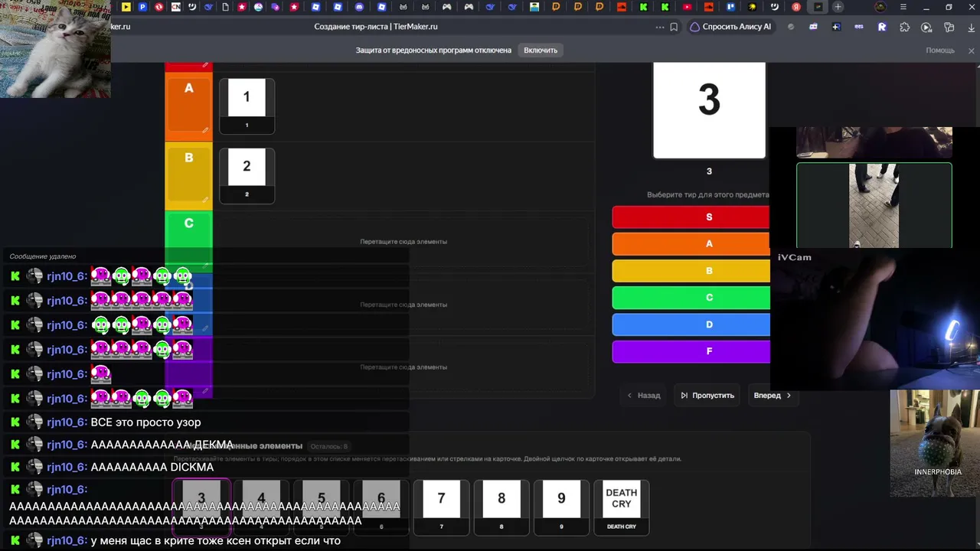Go back with the Назад button

tap(643, 396)
